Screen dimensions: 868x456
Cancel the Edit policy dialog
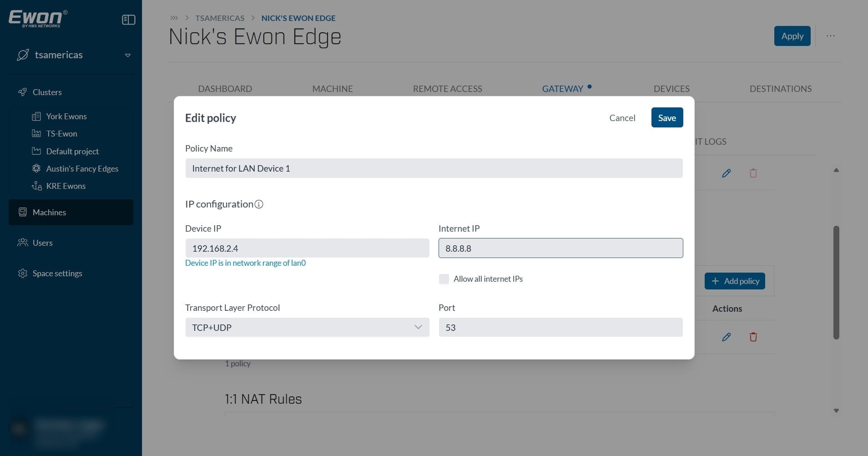622,118
